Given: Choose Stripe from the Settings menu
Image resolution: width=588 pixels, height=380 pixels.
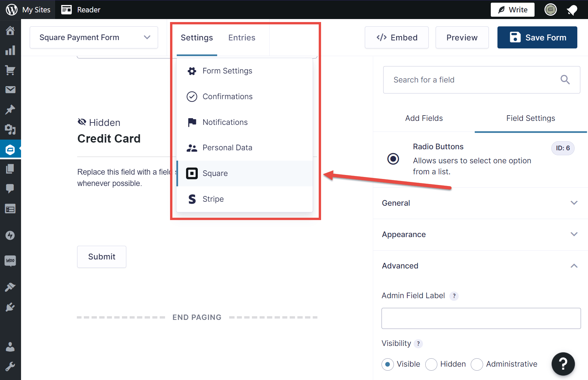Looking at the screenshot, I should pos(245,199).
